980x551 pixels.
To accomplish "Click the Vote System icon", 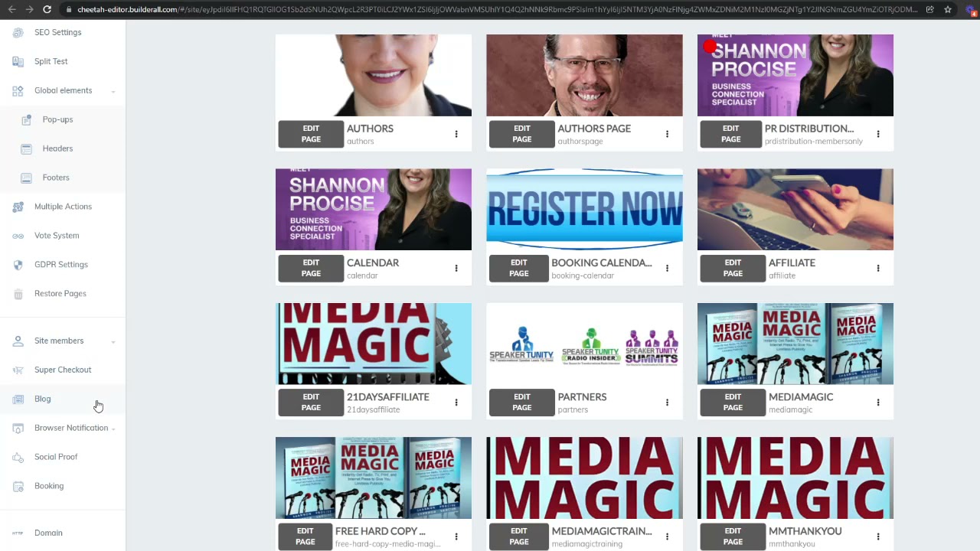I will coord(18,236).
